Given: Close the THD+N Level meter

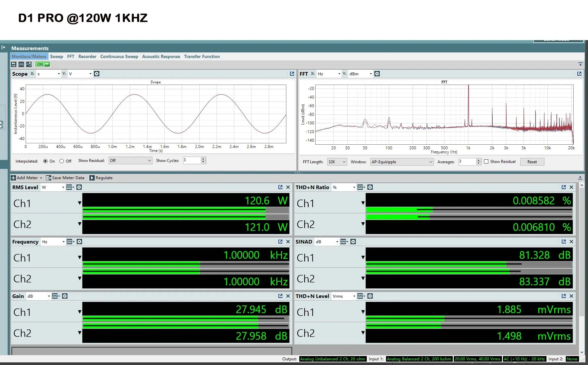Looking at the screenshot, I should pyautogui.click(x=571, y=296).
